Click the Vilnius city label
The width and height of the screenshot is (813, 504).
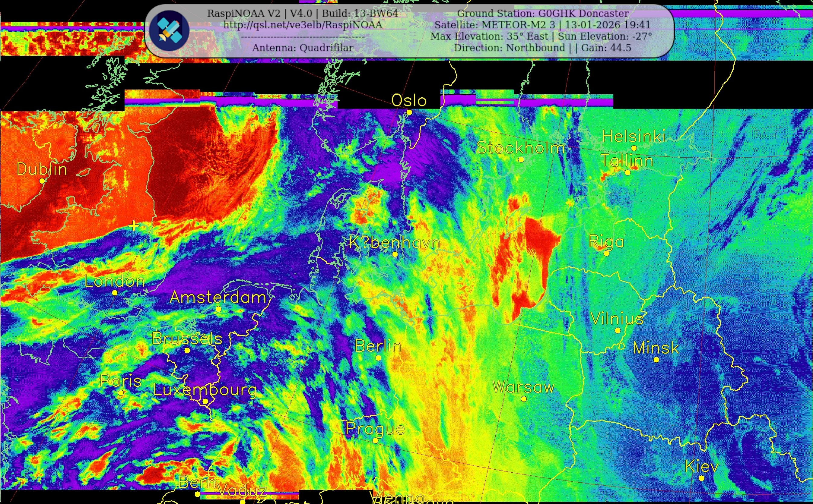617,319
